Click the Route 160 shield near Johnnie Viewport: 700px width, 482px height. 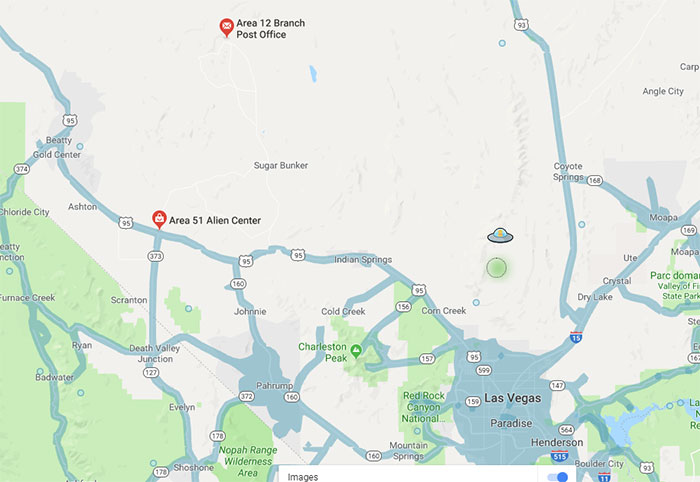[238, 283]
